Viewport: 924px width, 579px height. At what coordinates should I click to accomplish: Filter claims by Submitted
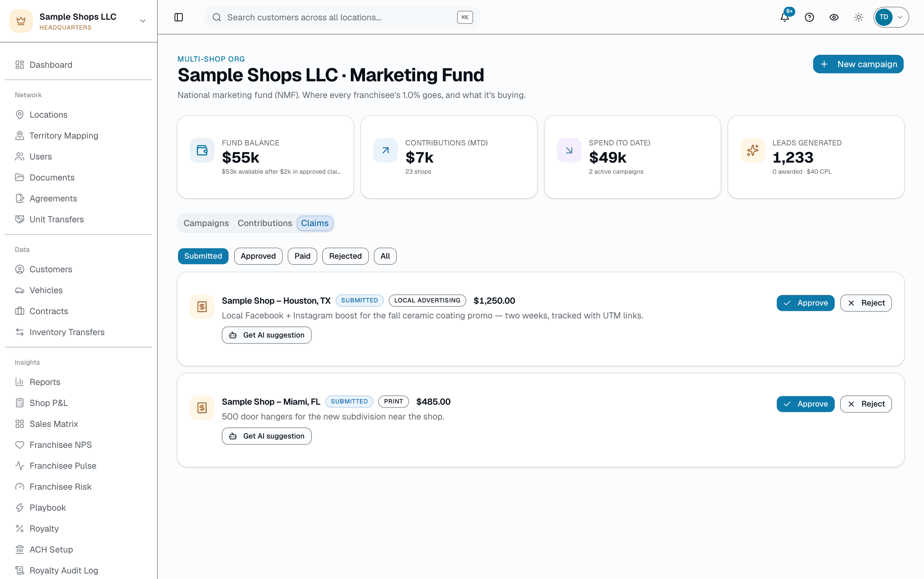203,256
